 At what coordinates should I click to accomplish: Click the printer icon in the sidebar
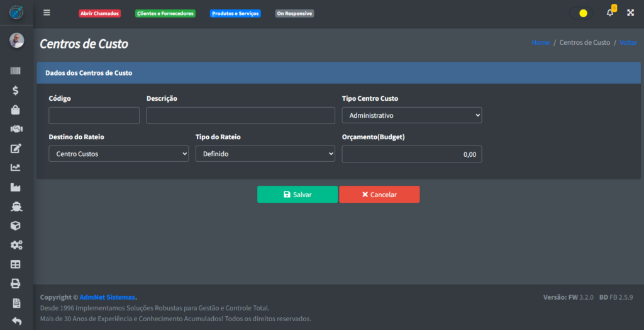(16, 283)
